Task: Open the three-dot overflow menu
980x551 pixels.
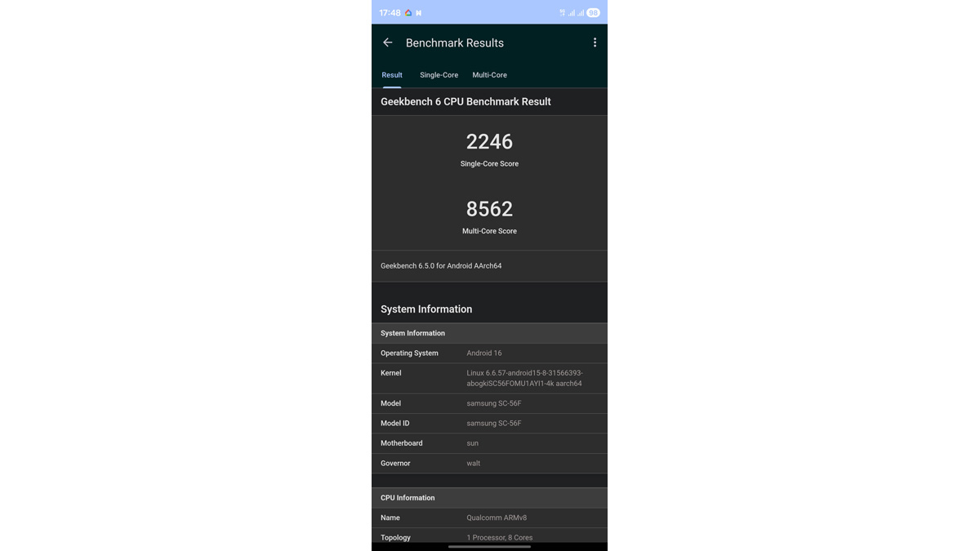Action: (595, 42)
